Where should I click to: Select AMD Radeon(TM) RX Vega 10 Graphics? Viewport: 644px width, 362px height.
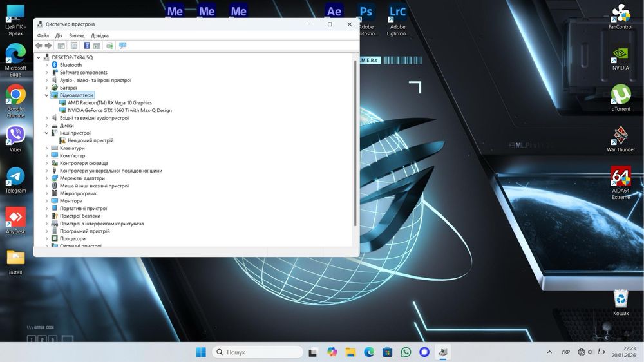[x=109, y=102]
